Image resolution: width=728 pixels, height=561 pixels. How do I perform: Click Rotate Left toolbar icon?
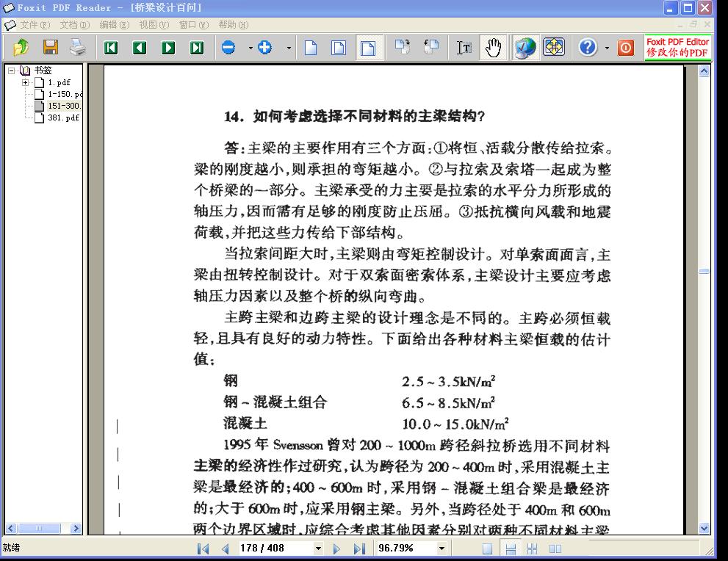click(x=431, y=47)
